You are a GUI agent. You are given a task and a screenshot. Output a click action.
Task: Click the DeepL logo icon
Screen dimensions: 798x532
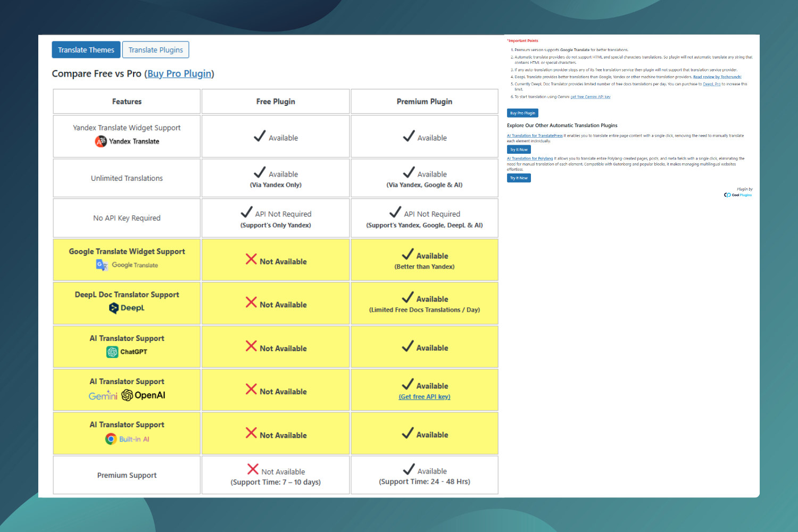point(113,308)
